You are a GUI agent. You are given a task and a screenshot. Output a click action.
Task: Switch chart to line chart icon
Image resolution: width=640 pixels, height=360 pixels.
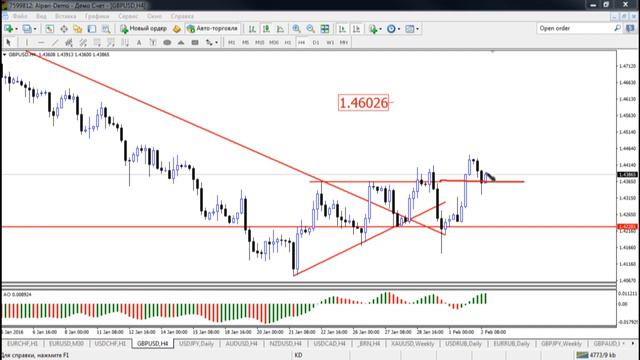point(280,29)
